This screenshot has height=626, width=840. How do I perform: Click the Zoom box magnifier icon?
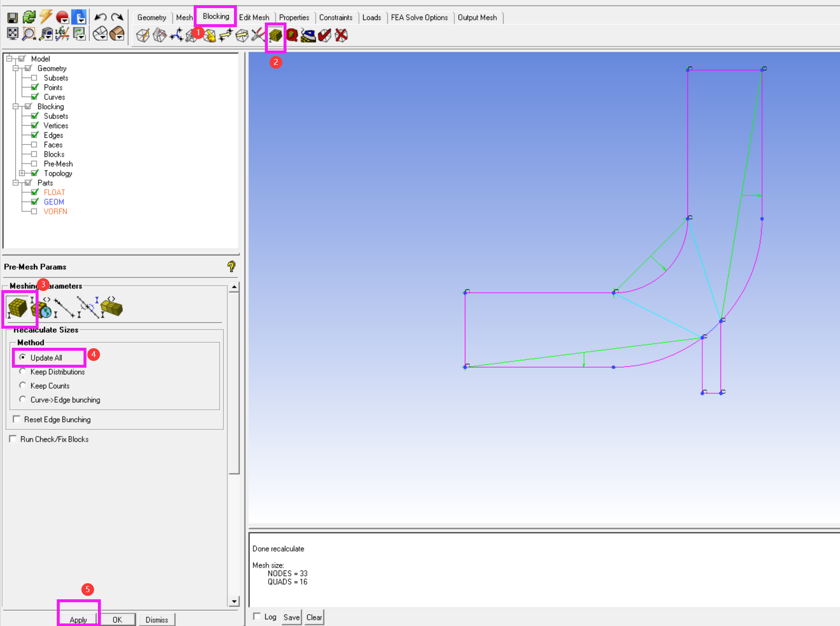(x=29, y=34)
